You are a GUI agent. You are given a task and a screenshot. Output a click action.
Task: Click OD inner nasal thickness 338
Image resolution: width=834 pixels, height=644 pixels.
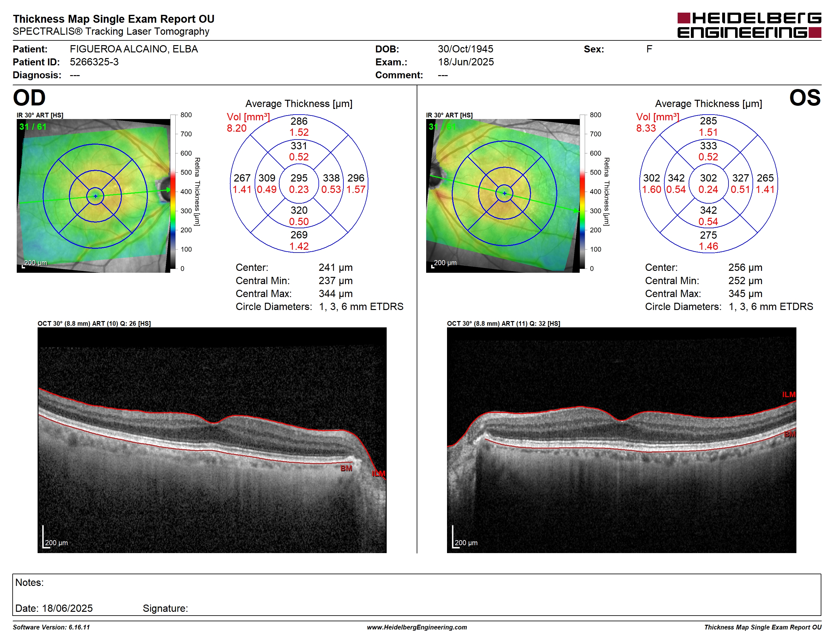(331, 178)
